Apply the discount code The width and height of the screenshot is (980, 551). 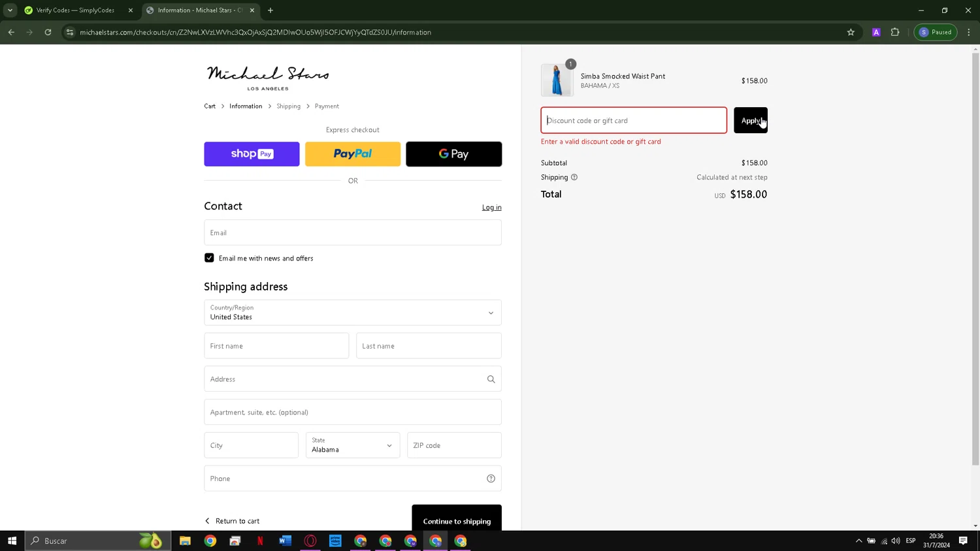(x=751, y=120)
